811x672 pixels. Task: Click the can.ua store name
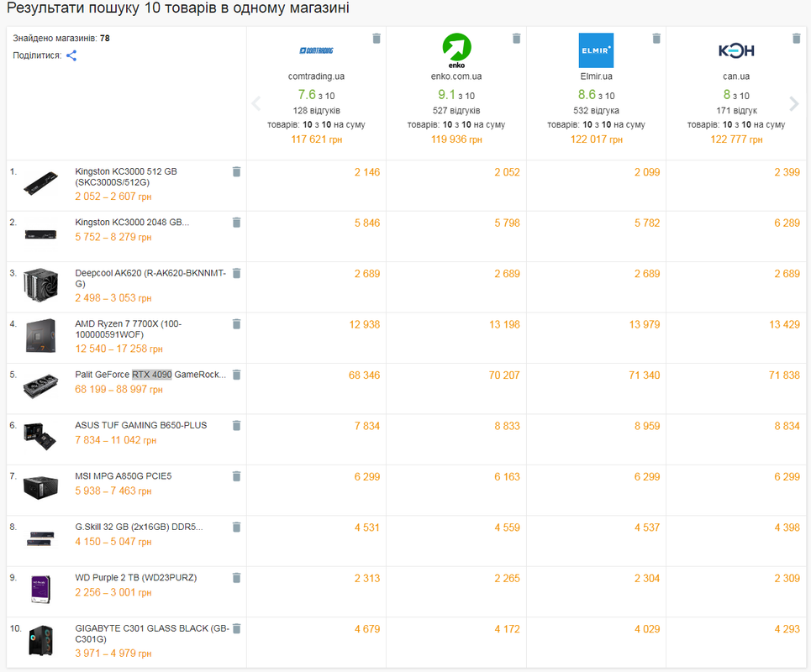[x=736, y=76]
